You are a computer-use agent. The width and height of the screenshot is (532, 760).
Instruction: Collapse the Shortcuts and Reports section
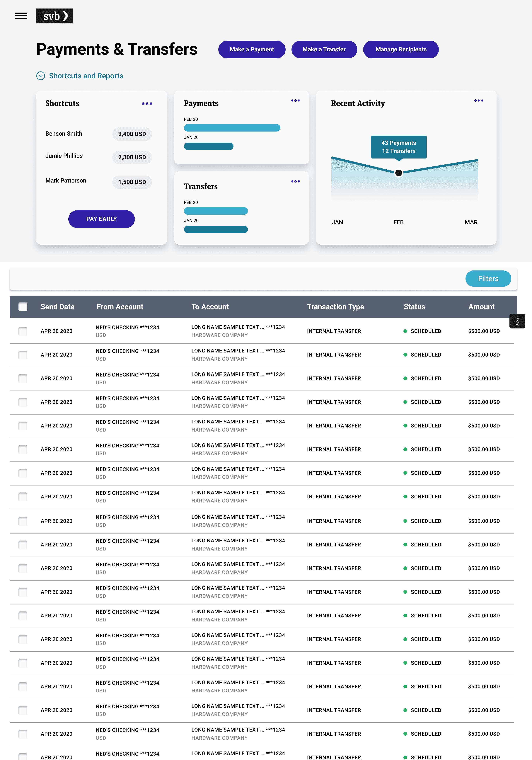pyautogui.click(x=40, y=76)
